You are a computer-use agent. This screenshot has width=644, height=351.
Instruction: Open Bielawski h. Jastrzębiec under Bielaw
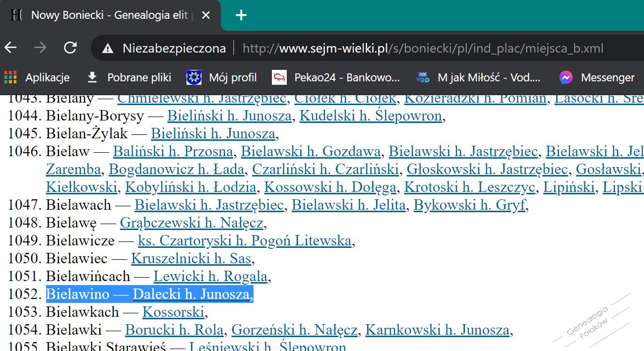tap(463, 152)
